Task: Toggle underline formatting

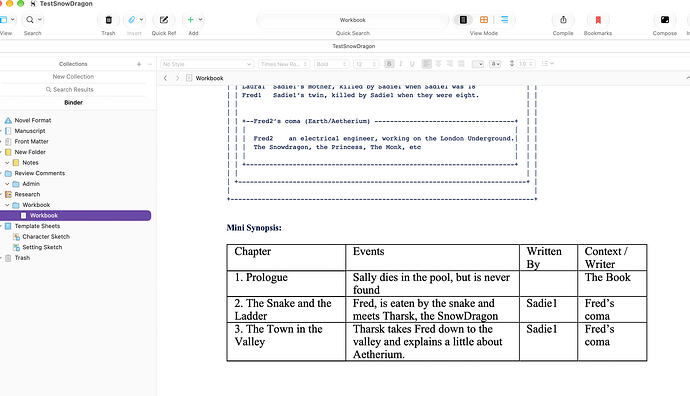Action: [412, 64]
